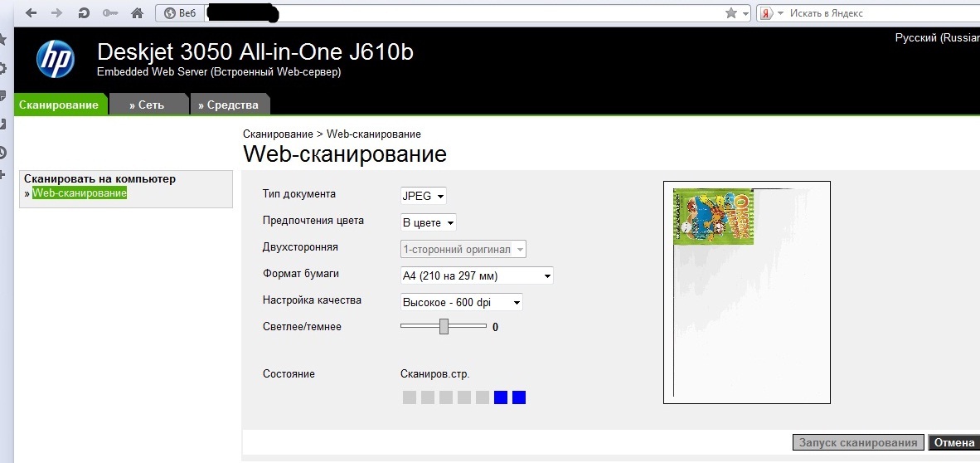Click the Искать в Яндекс search field
Screen dimensions: 980x463
click(879, 13)
